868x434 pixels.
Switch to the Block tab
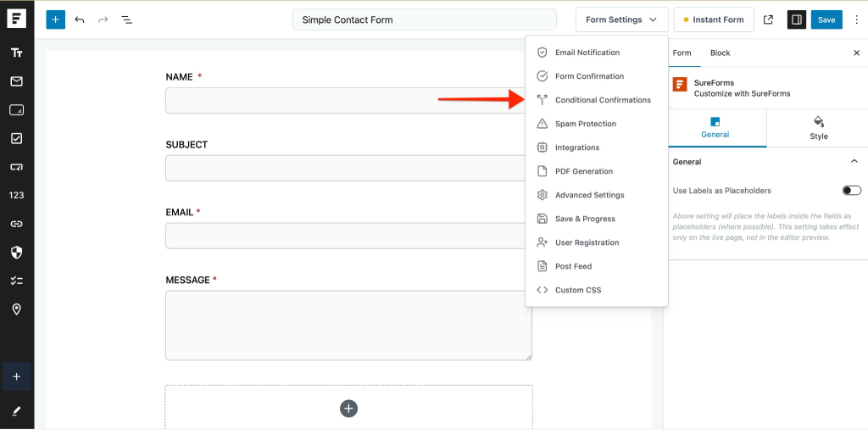point(721,53)
